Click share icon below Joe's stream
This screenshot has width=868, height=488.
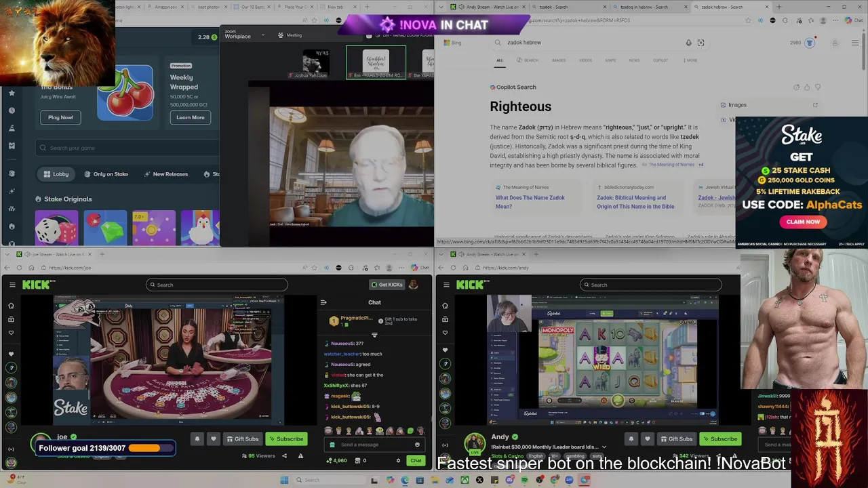coord(284,456)
